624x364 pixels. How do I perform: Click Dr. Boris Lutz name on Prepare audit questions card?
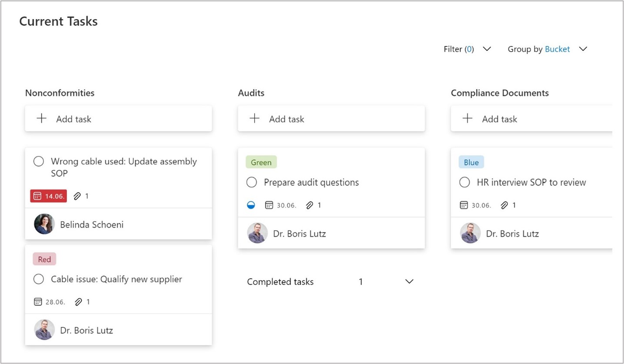tap(299, 234)
